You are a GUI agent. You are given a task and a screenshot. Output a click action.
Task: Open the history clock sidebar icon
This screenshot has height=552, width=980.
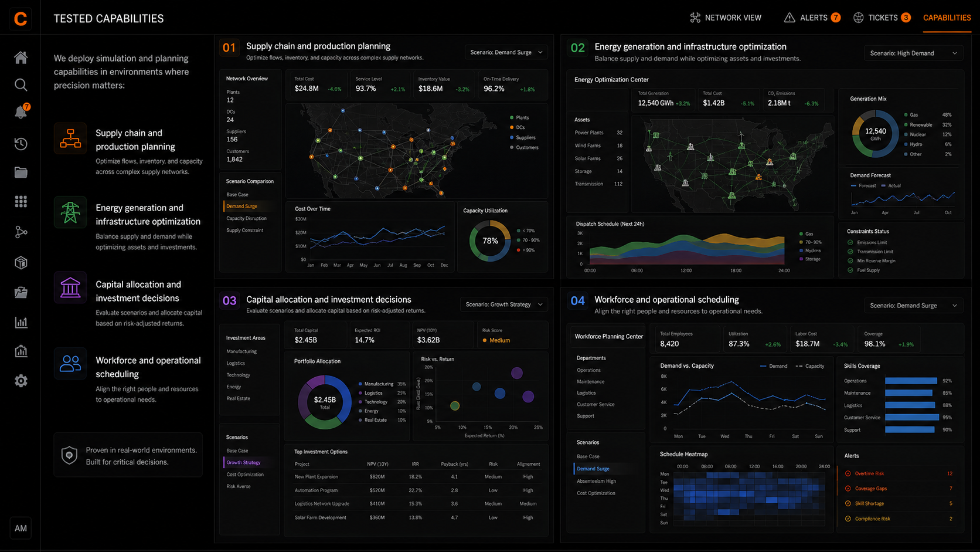coord(21,144)
